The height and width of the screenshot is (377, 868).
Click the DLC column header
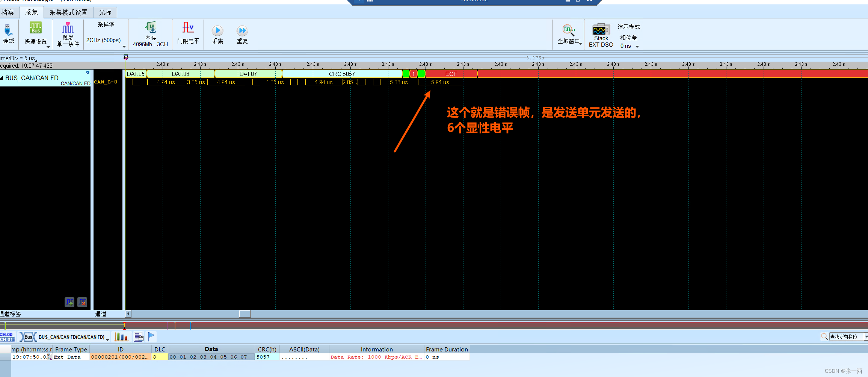coord(160,349)
